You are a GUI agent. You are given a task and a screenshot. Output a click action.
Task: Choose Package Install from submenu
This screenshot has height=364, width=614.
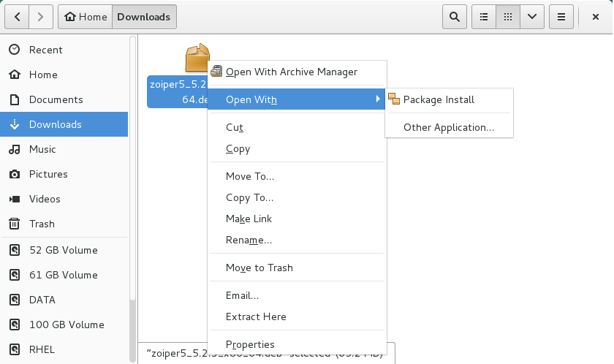click(x=439, y=99)
